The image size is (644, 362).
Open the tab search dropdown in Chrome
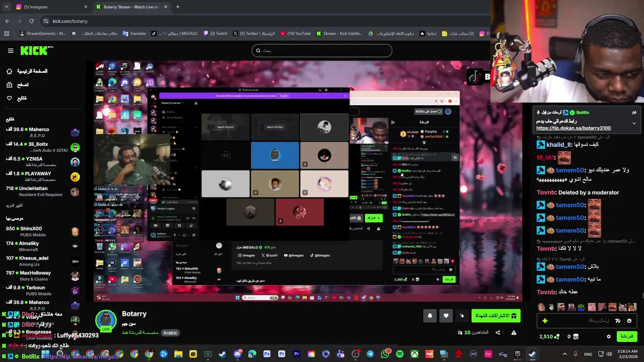point(7,7)
